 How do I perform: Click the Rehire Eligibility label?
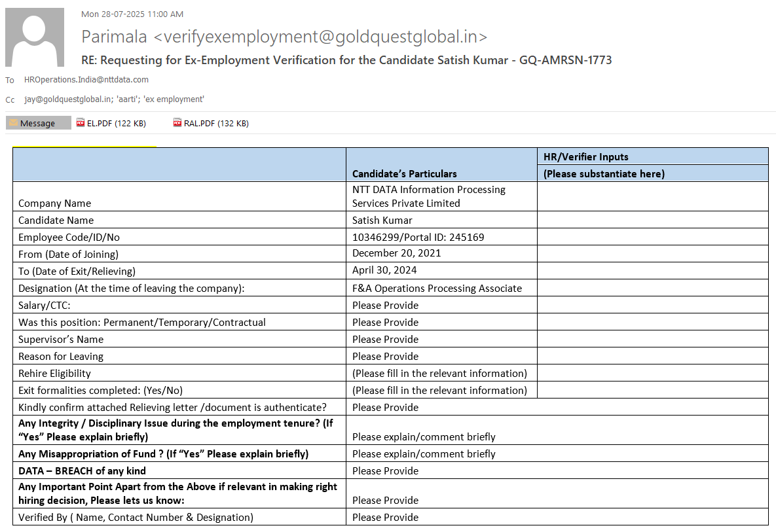(54, 373)
